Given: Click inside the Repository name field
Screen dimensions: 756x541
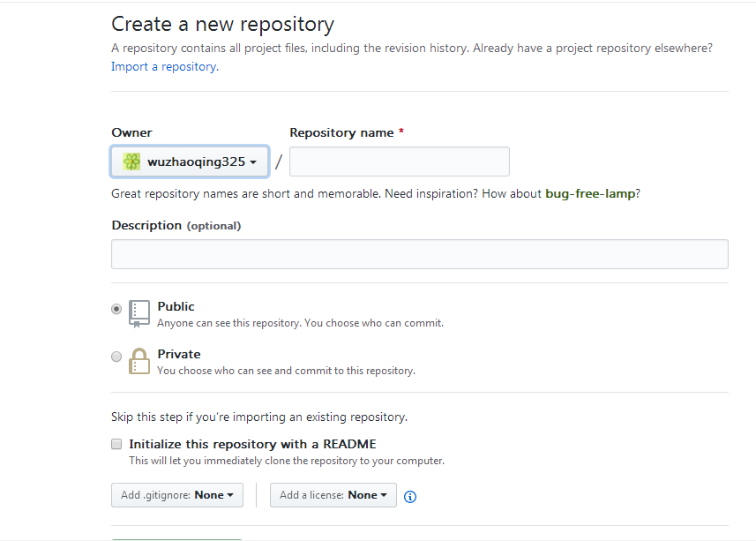Looking at the screenshot, I should click(399, 162).
